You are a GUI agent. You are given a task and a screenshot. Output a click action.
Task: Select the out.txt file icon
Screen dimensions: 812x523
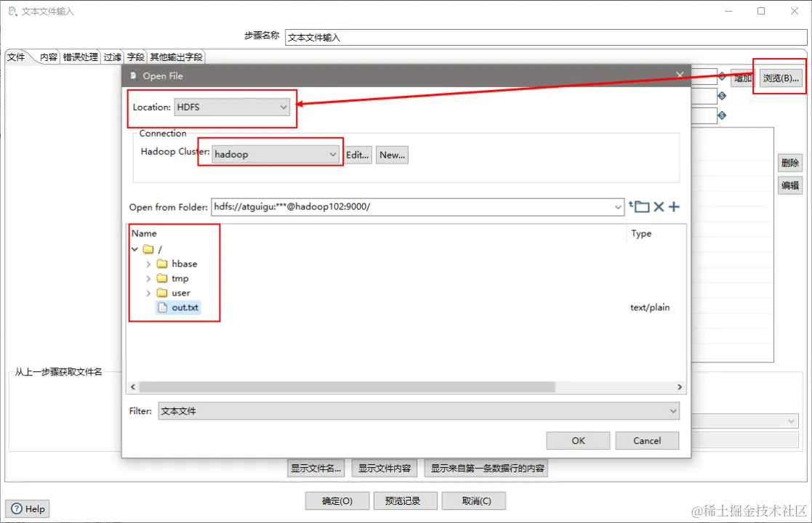163,307
